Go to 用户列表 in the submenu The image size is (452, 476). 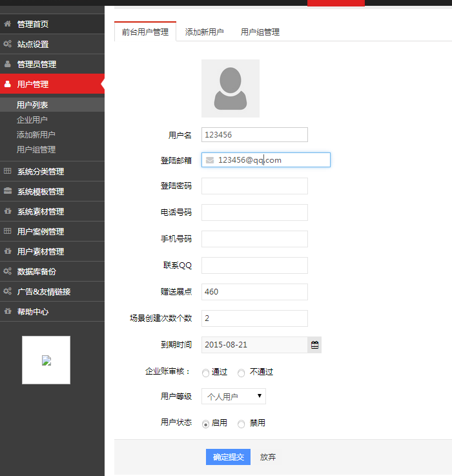click(52, 105)
